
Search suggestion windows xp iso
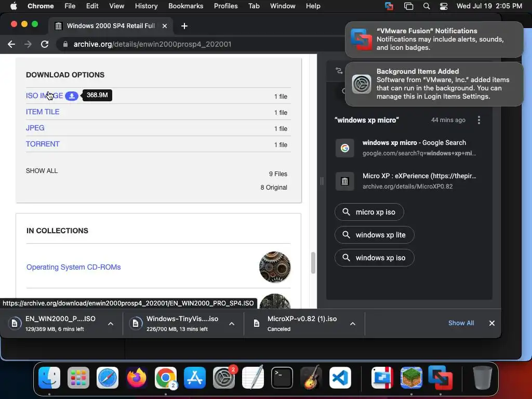(x=374, y=258)
